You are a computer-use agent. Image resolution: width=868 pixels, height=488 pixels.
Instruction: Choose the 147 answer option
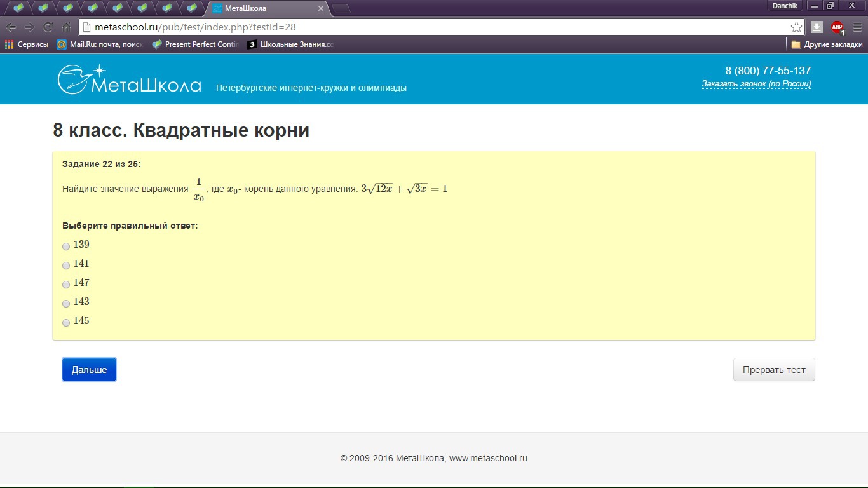pos(66,284)
